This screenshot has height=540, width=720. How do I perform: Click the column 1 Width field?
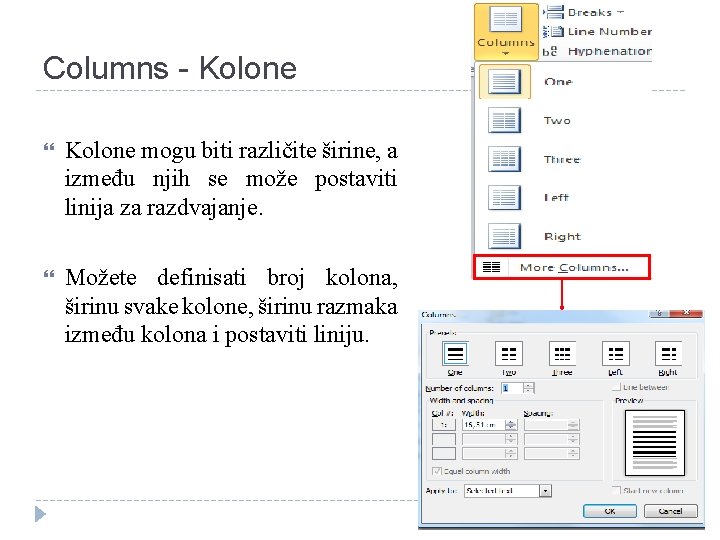[484, 425]
